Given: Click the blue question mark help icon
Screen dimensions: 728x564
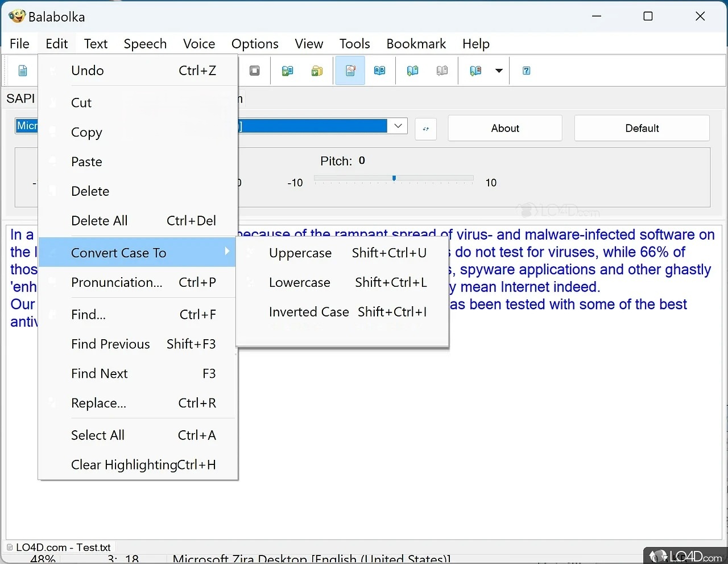Looking at the screenshot, I should (527, 71).
